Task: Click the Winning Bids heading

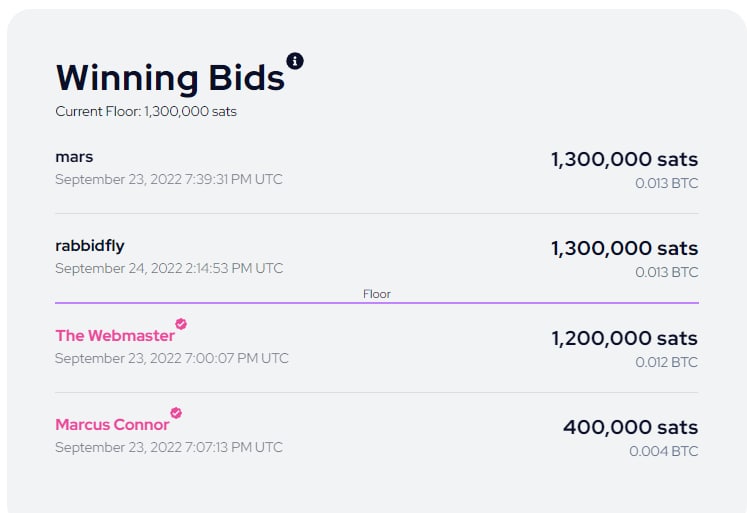Action: click(170, 78)
